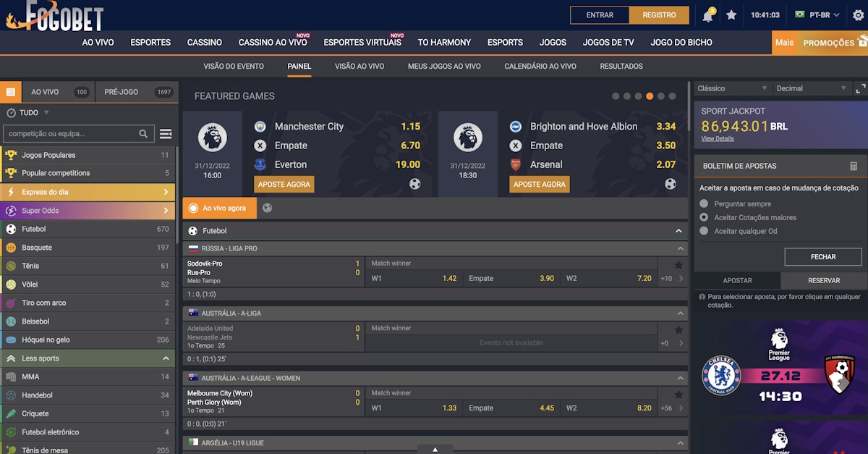868x454 pixels.
Task: Click the Jogos Populares trophy icon
Action: (11, 155)
